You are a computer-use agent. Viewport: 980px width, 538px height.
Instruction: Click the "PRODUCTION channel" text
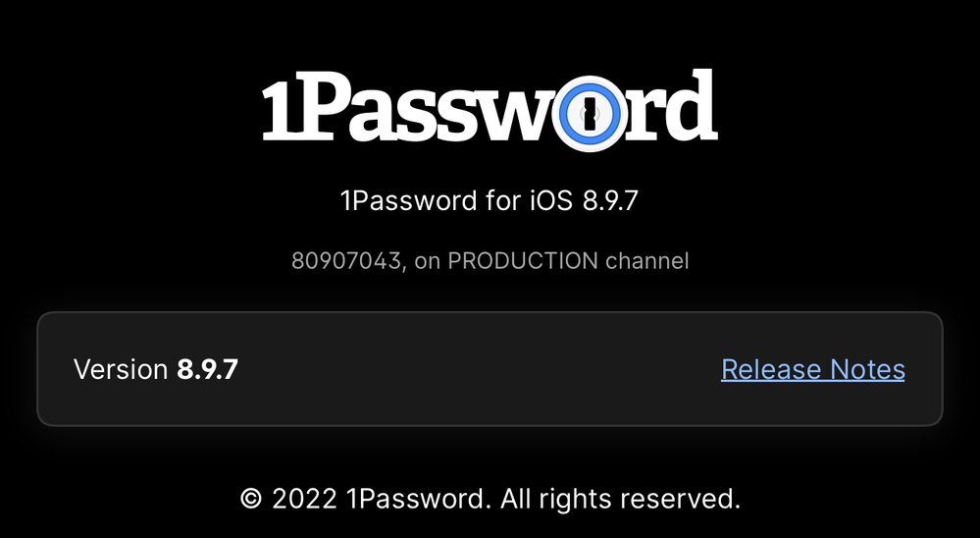[568, 261]
